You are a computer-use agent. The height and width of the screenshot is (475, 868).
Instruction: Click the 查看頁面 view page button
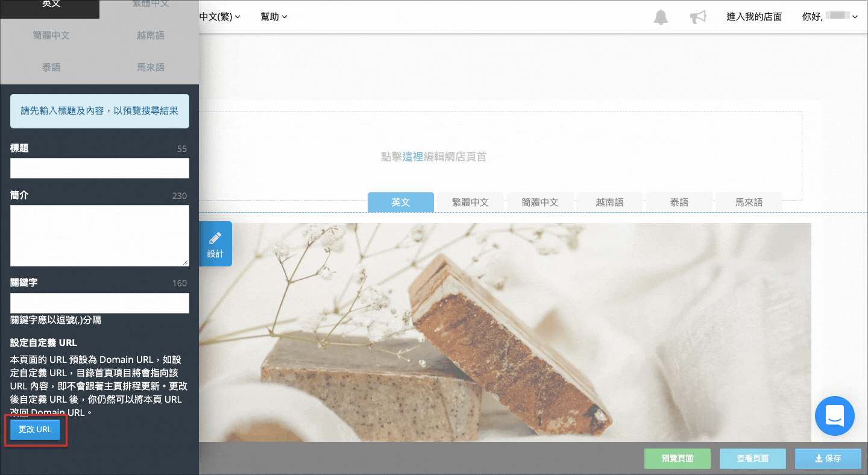pyautogui.click(x=752, y=458)
